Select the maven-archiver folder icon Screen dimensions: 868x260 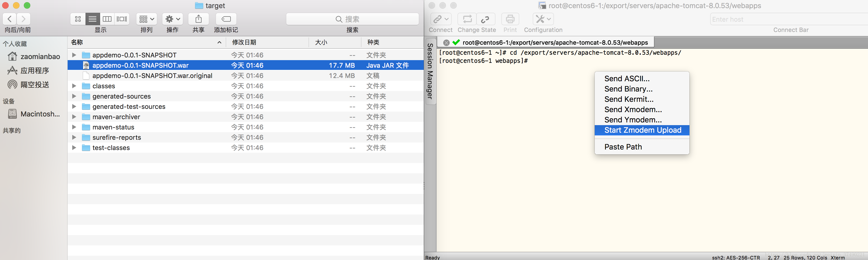click(x=86, y=117)
